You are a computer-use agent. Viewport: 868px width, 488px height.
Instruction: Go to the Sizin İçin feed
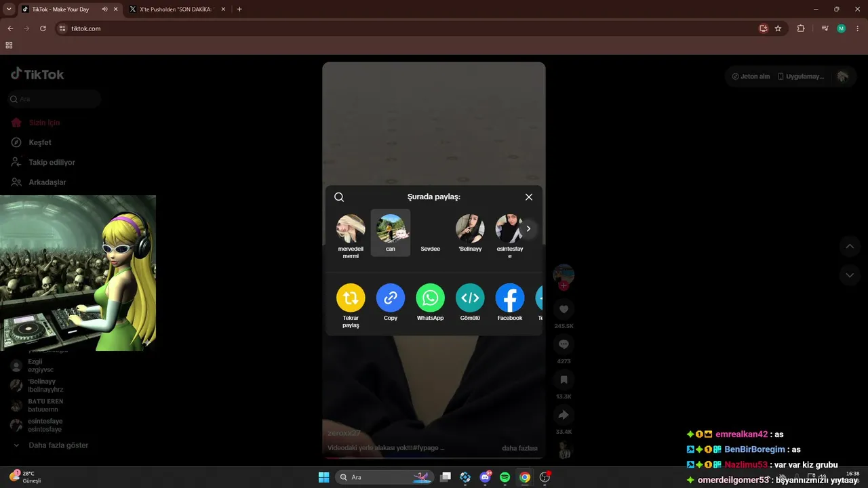click(x=44, y=123)
